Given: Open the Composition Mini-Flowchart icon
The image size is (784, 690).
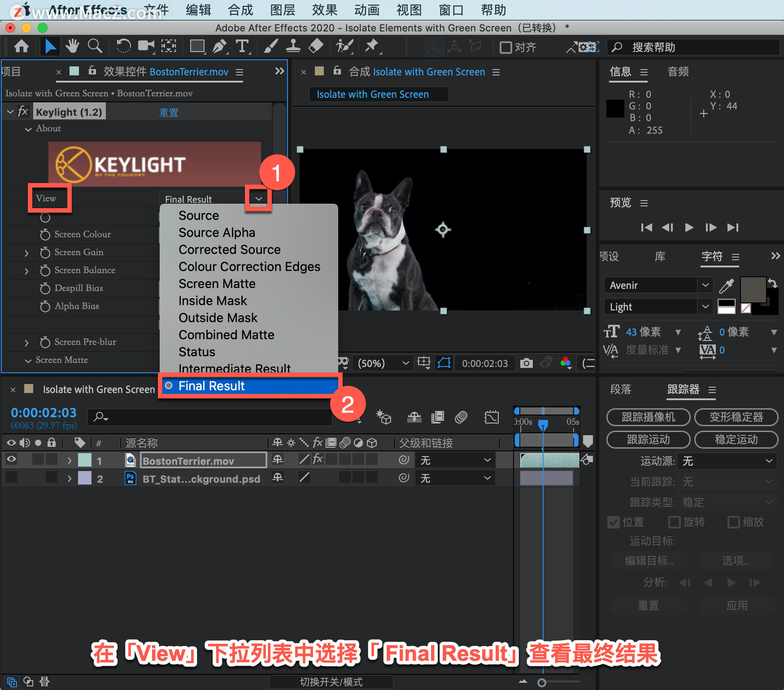Looking at the screenshot, I should coord(384,417).
